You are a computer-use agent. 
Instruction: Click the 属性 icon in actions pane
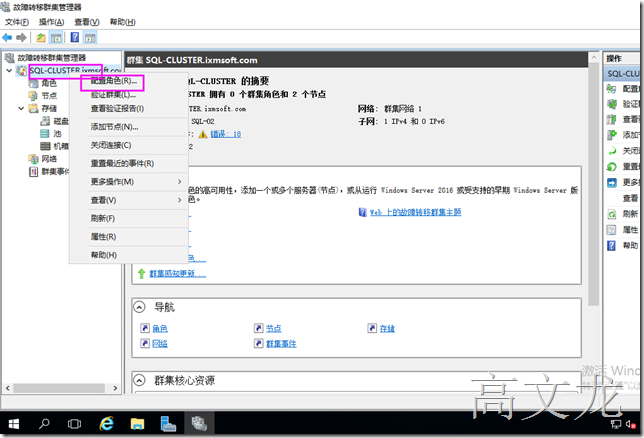pos(612,230)
